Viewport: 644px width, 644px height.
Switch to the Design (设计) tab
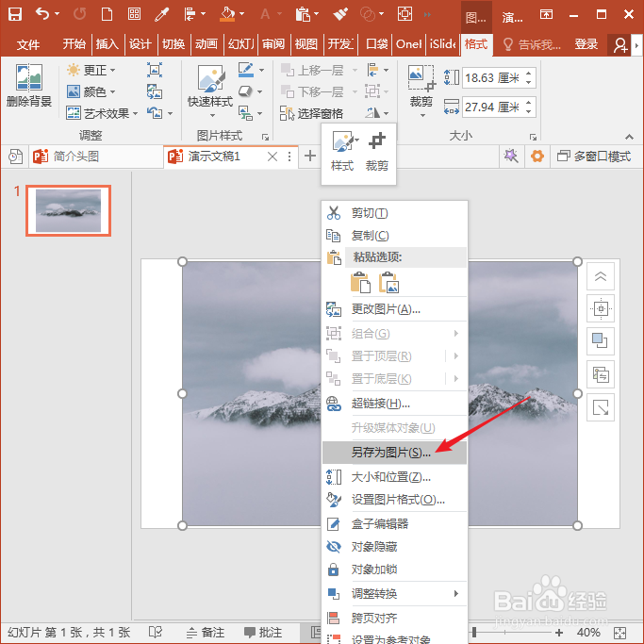click(x=140, y=44)
